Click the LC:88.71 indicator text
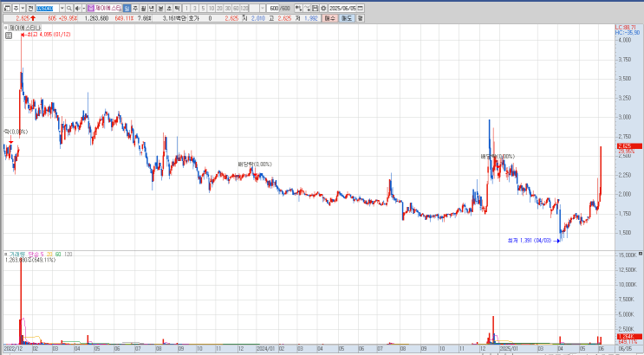 (626, 27)
